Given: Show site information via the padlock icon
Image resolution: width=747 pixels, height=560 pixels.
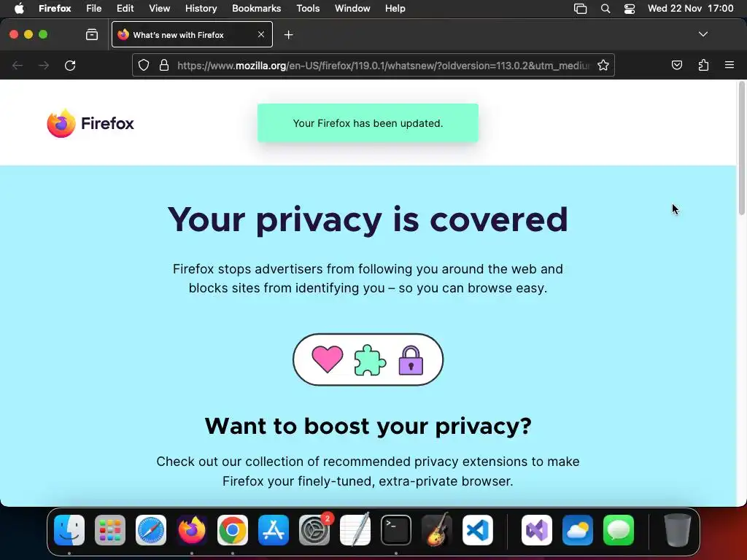Looking at the screenshot, I should (164, 65).
